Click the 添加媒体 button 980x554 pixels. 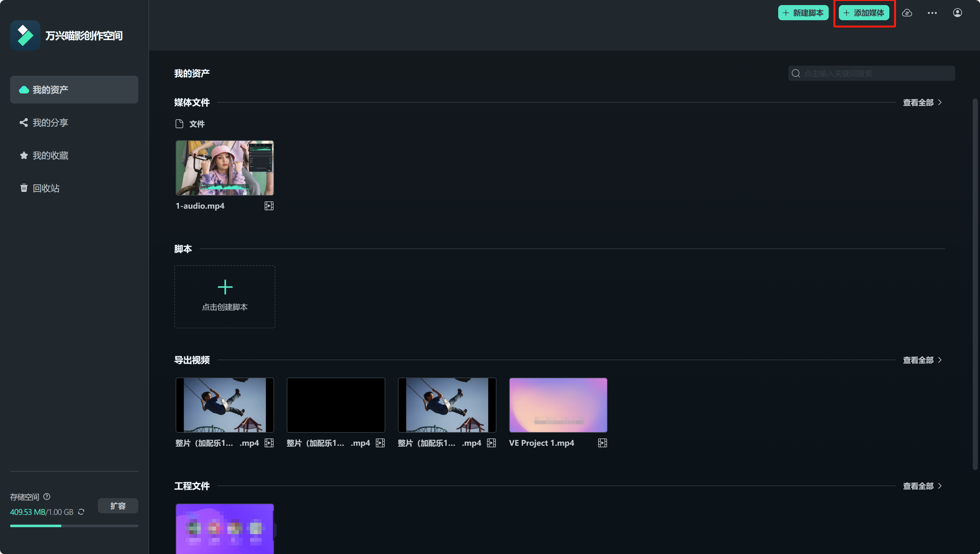863,13
